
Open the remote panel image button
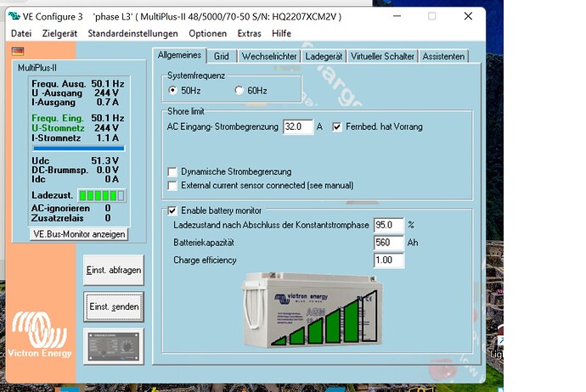[x=114, y=347]
